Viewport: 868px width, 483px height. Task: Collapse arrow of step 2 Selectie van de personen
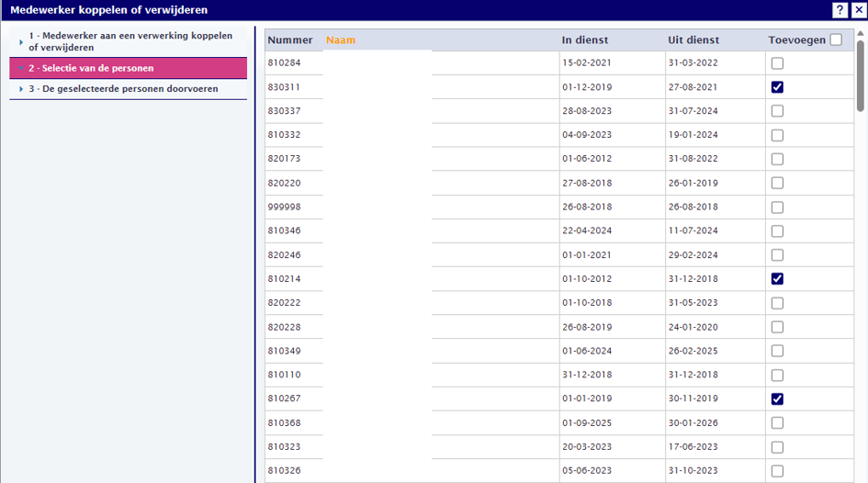coord(21,68)
